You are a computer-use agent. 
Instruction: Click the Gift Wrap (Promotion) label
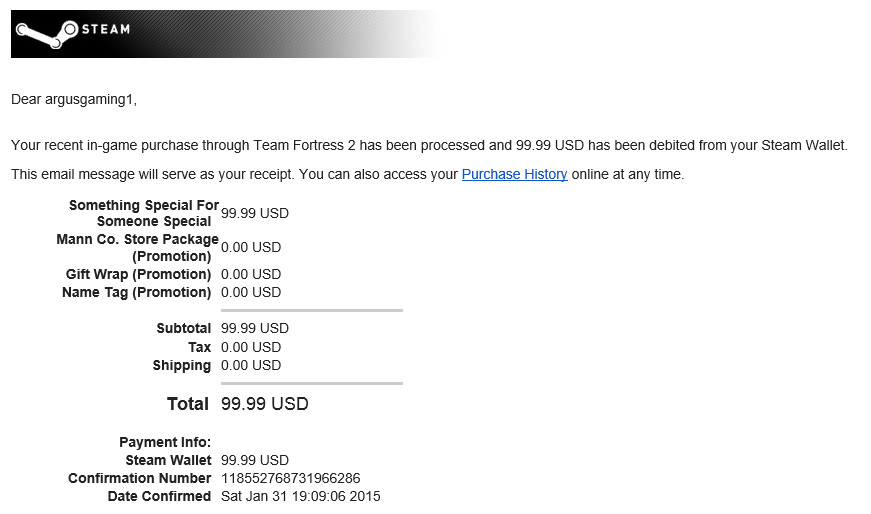point(138,275)
